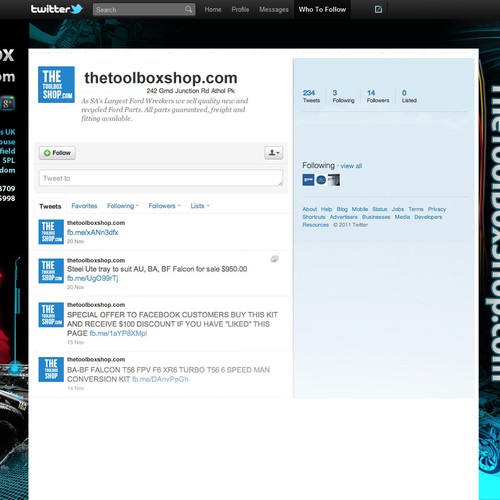The width and height of the screenshot is (500, 500).
Task: Open the fb.me/UgO99rTj link
Action: tap(93, 278)
